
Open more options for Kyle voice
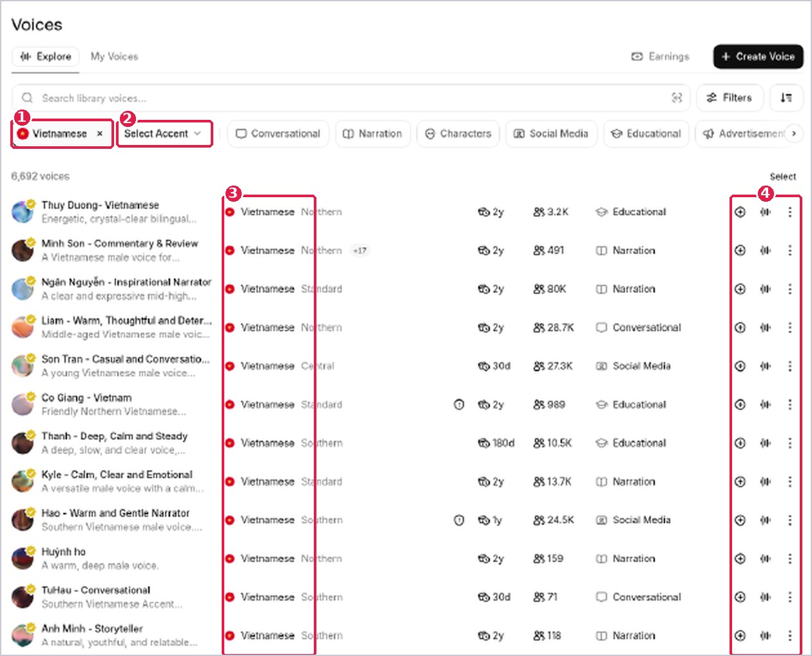click(x=790, y=481)
